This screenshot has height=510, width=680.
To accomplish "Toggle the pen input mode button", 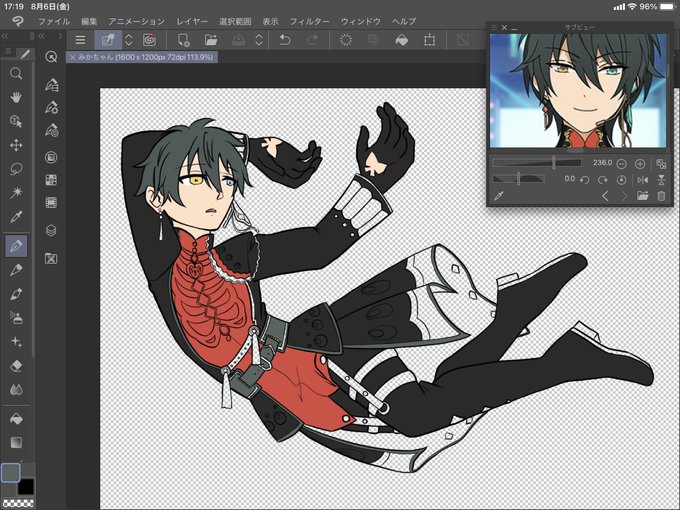I will pos(108,40).
